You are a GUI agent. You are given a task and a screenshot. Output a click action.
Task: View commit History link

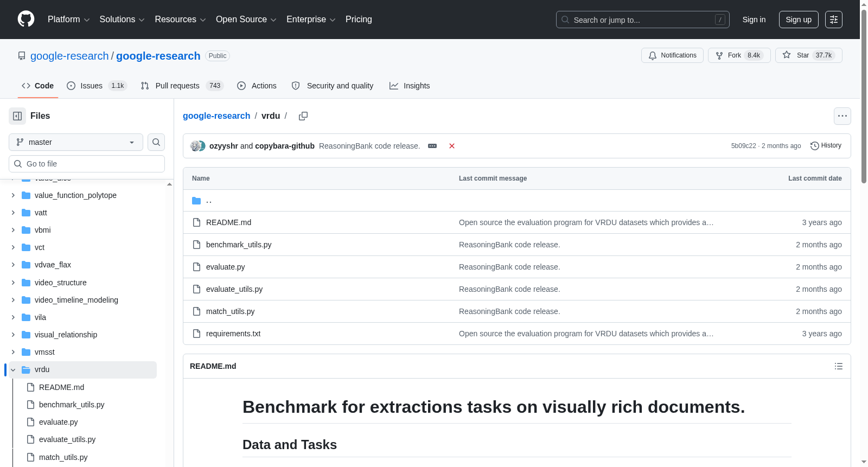coord(826,145)
